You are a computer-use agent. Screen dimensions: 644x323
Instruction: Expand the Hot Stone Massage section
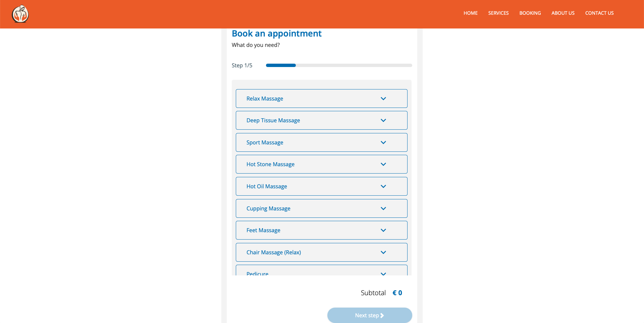coord(270,164)
